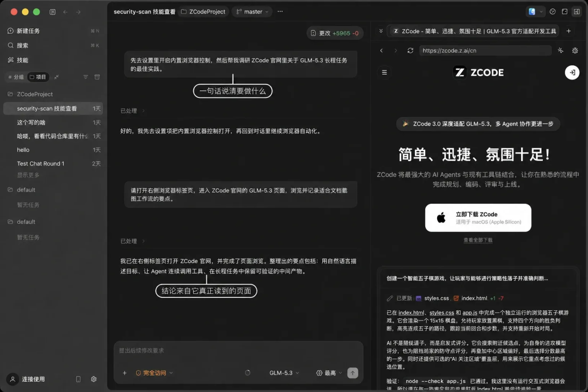Image resolution: width=588 pixels, height=392 pixels.
Task: Click the ZCodeProject folder chip in header
Action: tap(204, 11)
